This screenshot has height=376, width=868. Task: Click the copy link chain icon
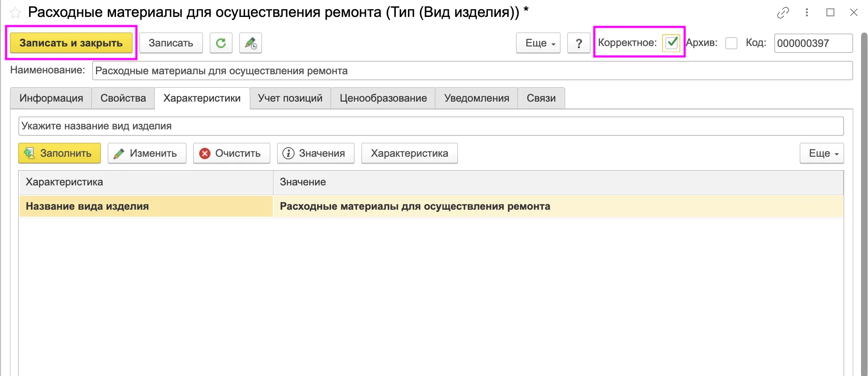coord(783,13)
